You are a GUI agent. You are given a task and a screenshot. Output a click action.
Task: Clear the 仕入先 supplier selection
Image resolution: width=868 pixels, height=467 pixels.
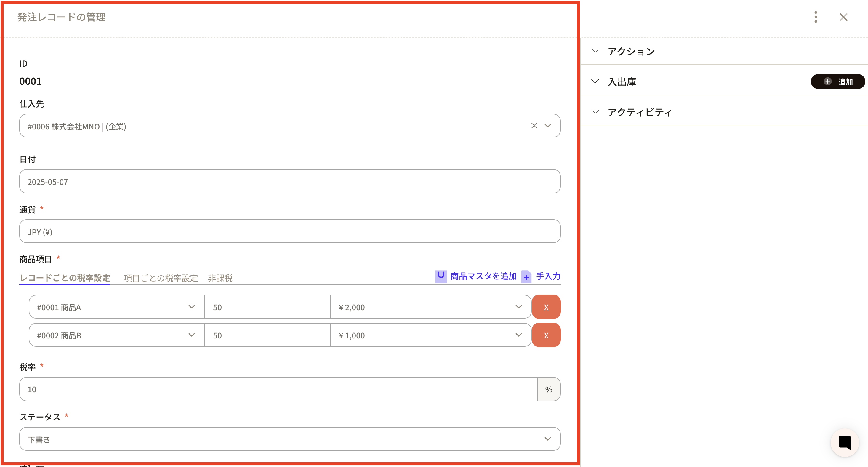click(x=534, y=126)
